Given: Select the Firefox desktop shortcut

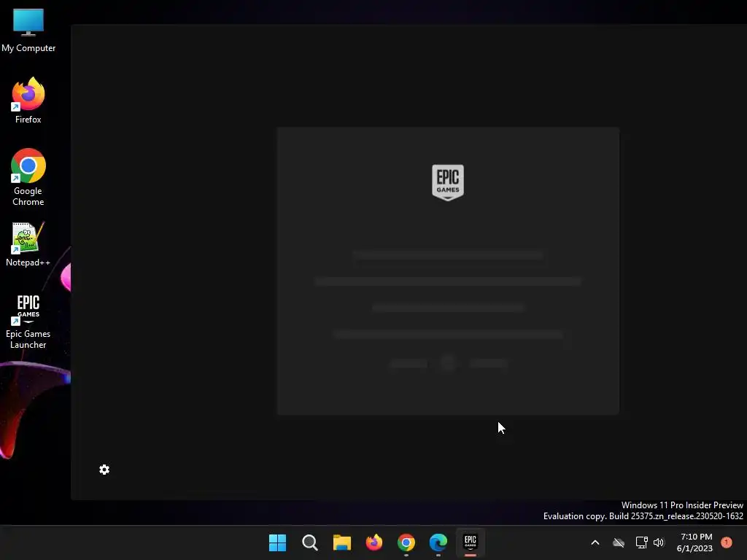Looking at the screenshot, I should pos(28,101).
